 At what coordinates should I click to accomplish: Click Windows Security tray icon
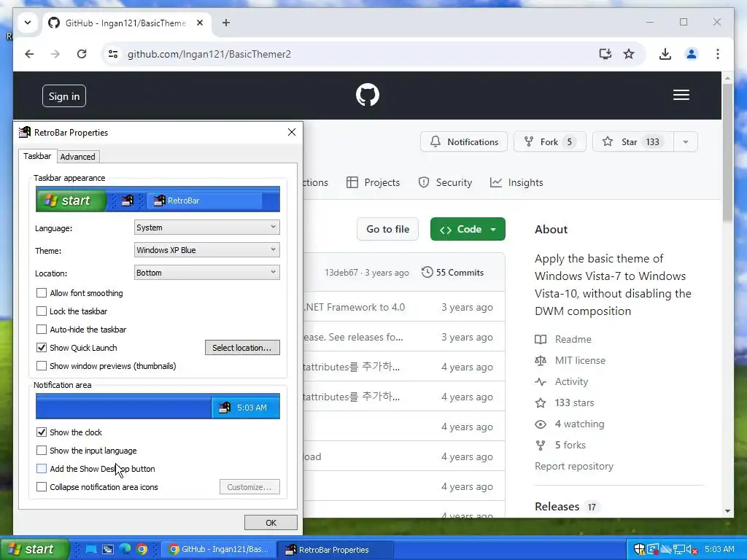point(639,549)
